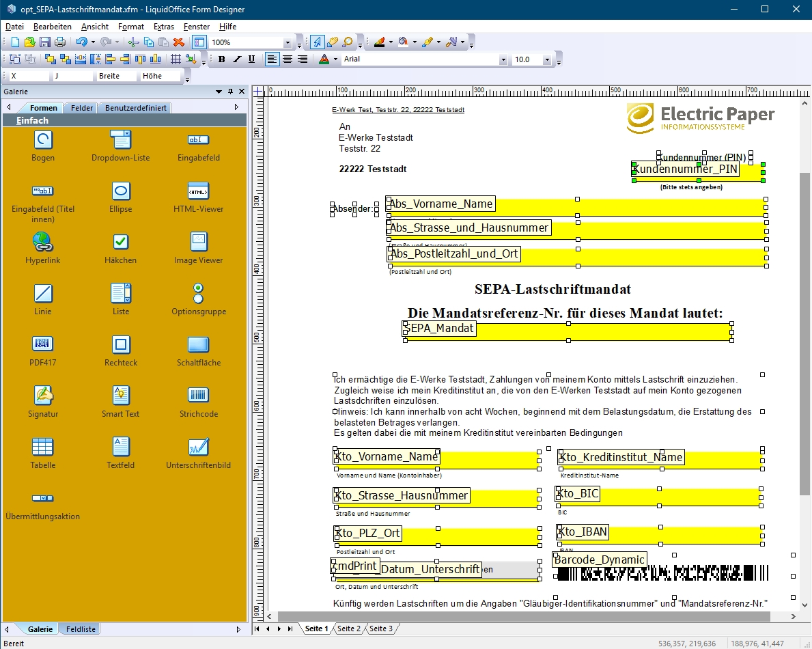This screenshot has width=812, height=649.
Task: Click the red Delete X icon
Action: point(179,42)
